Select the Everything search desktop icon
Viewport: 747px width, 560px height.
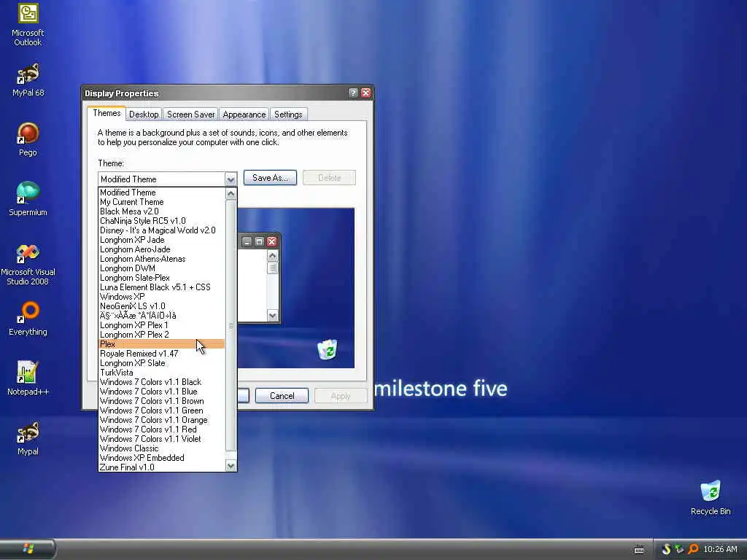point(28,319)
